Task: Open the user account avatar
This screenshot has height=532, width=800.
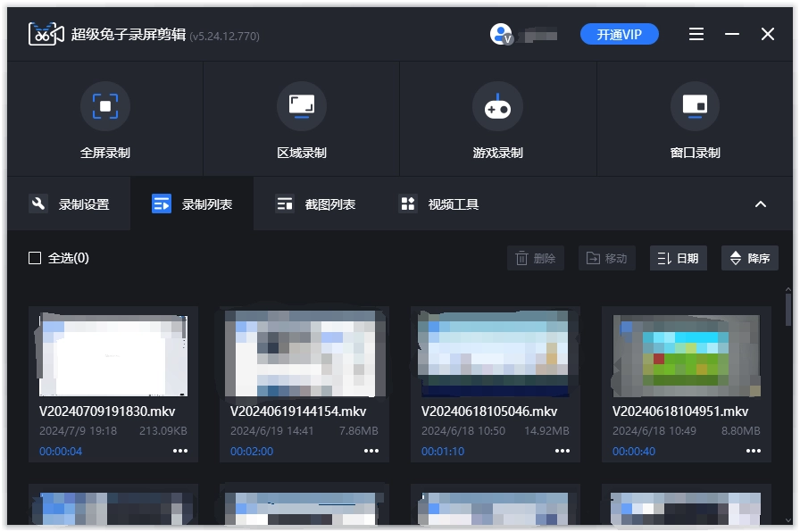Action: click(500, 34)
